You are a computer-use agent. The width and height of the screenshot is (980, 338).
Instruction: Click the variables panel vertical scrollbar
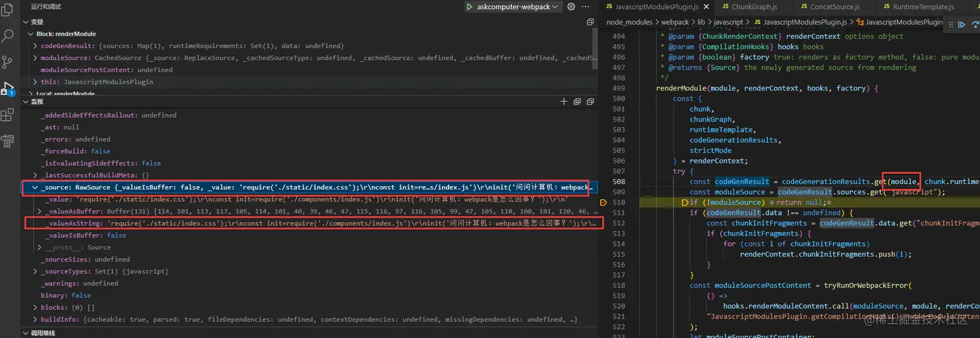tap(596, 49)
